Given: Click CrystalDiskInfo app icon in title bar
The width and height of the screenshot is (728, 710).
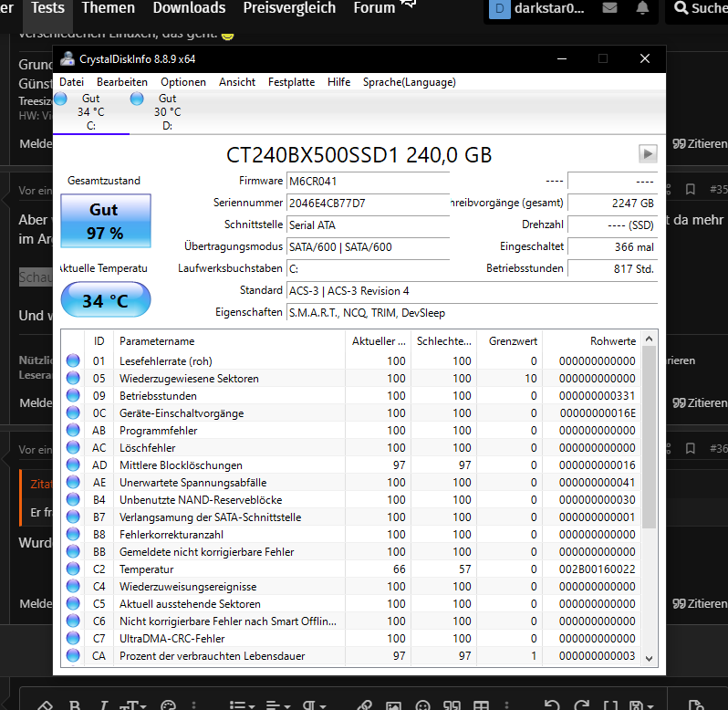Looking at the screenshot, I should [x=68, y=58].
